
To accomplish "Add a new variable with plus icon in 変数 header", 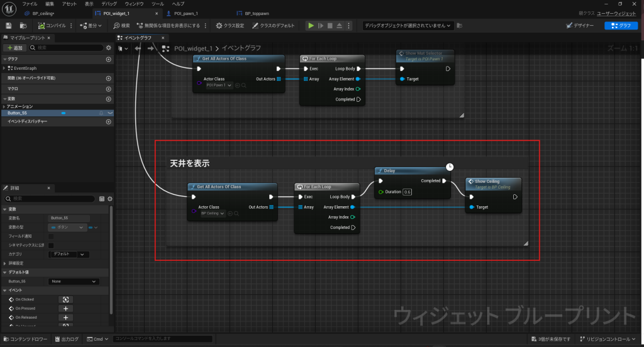I will (108, 99).
